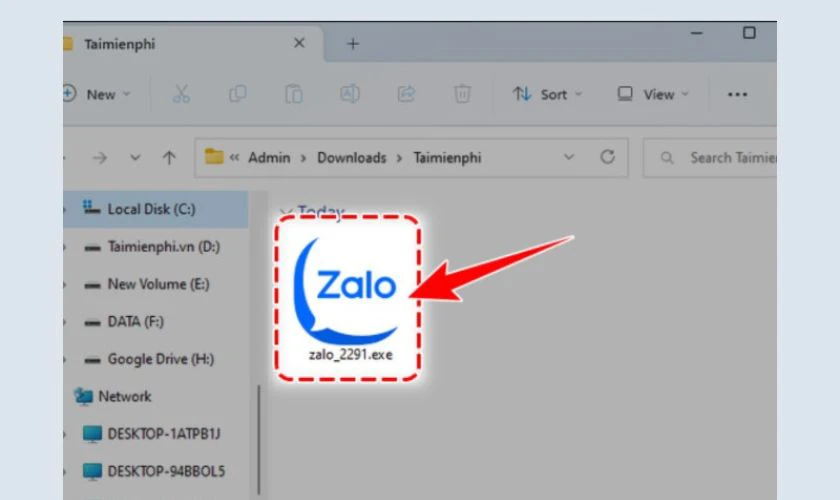Click the Copy icon in toolbar
This screenshot has width=840, height=500.
coord(238,94)
